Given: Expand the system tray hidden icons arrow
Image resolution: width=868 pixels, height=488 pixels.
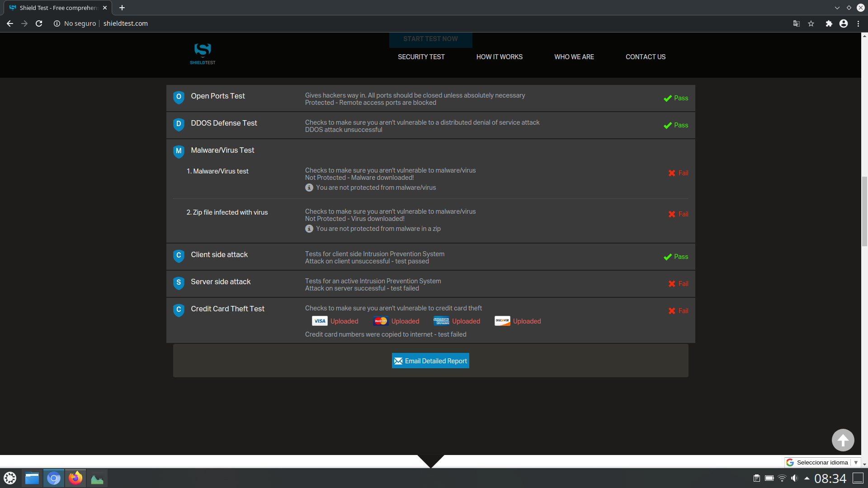Looking at the screenshot, I should 807,478.
